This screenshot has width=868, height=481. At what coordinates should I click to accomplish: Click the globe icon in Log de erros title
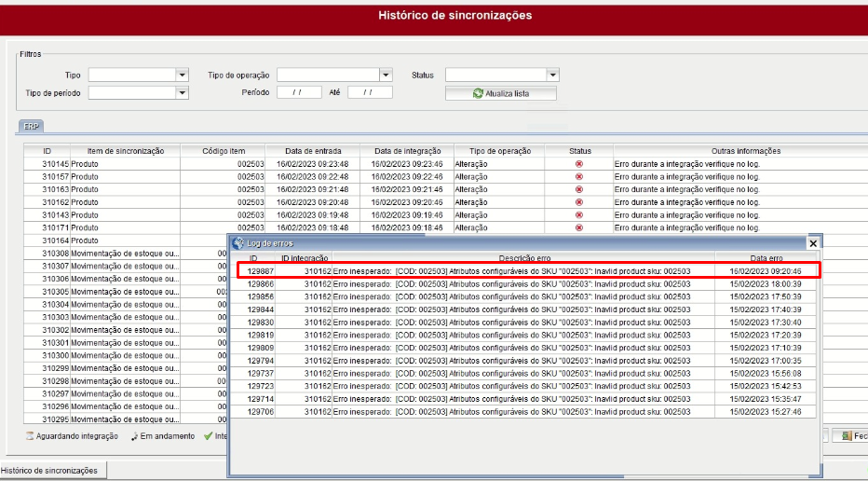click(238, 243)
